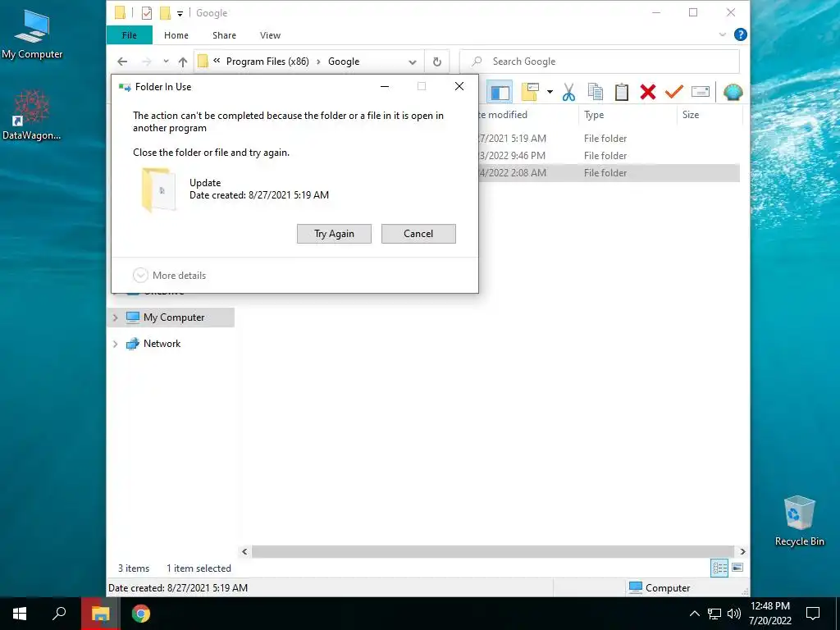The height and width of the screenshot is (630, 840).
Task: Click the clipboard Paste icon
Action: click(622, 92)
